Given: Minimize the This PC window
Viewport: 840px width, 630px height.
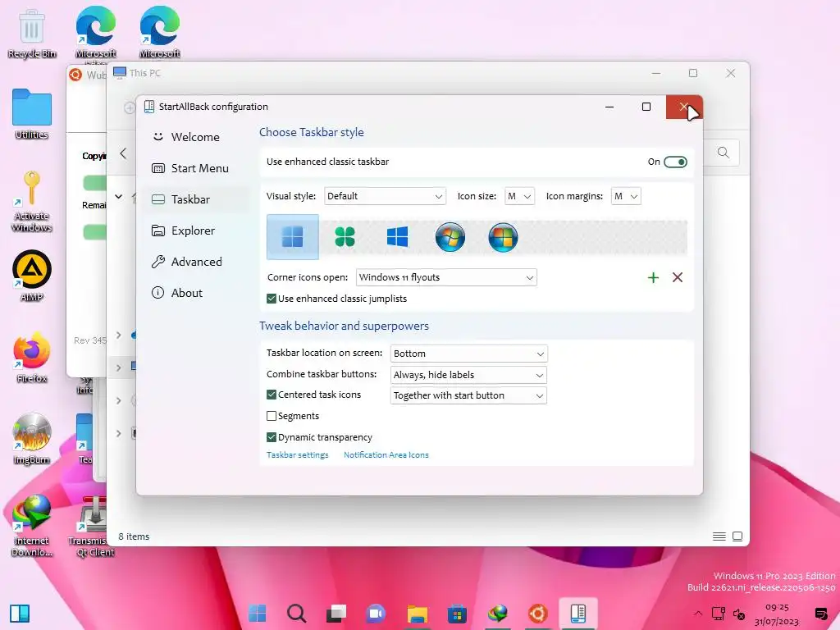Looking at the screenshot, I should click(655, 73).
